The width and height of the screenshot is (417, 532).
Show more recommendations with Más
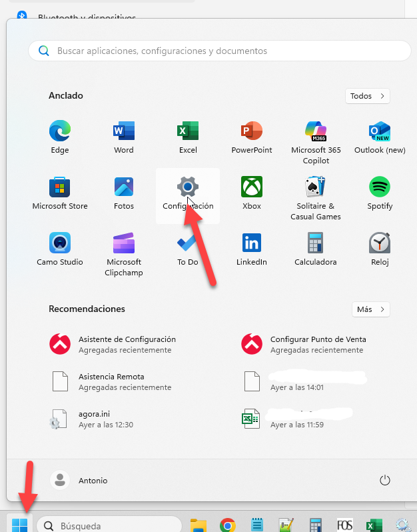tap(371, 309)
